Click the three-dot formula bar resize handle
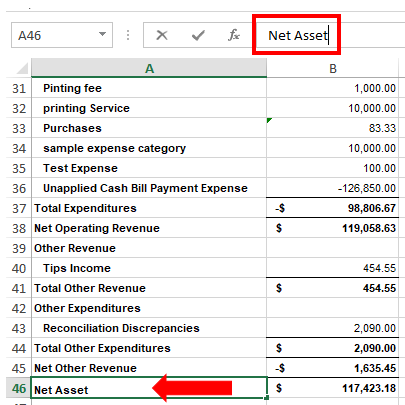The image size is (405, 405). [x=128, y=35]
